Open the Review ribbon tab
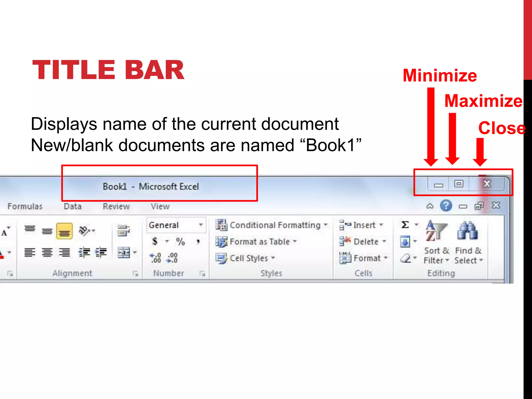This screenshot has width=532, height=399. click(116, 207)
